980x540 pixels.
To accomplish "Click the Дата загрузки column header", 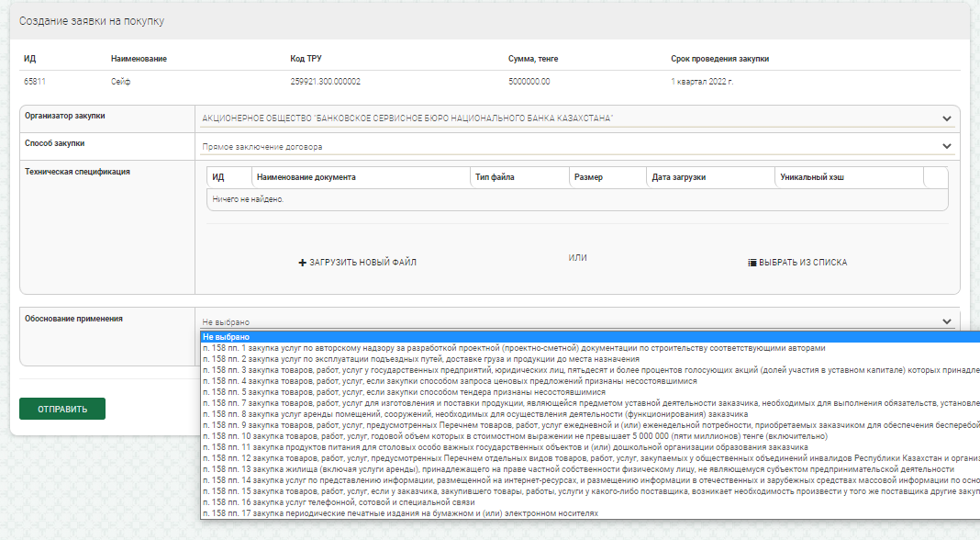I will [679, 177].
